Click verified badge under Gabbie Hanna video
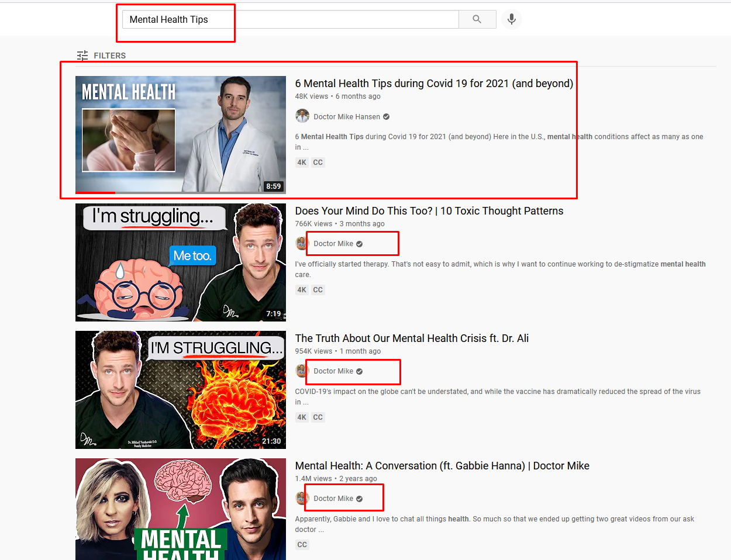This screenshot has width=731, height=560. tap(360, 499)
